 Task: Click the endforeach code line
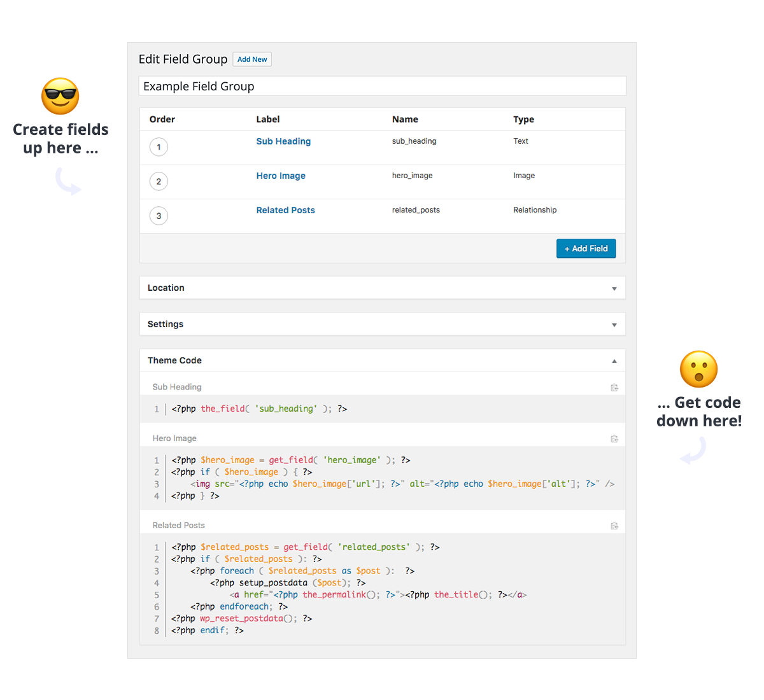point(239,607)
